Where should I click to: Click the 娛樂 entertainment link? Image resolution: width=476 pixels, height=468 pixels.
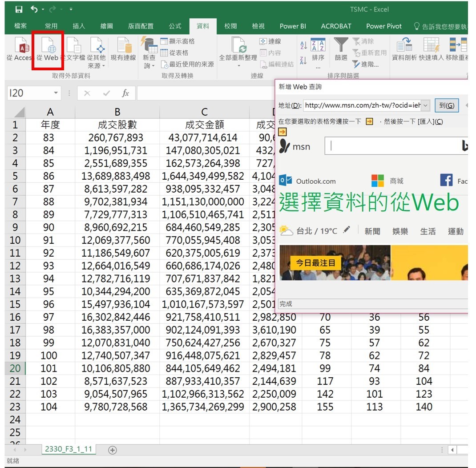tap(400, 231)
